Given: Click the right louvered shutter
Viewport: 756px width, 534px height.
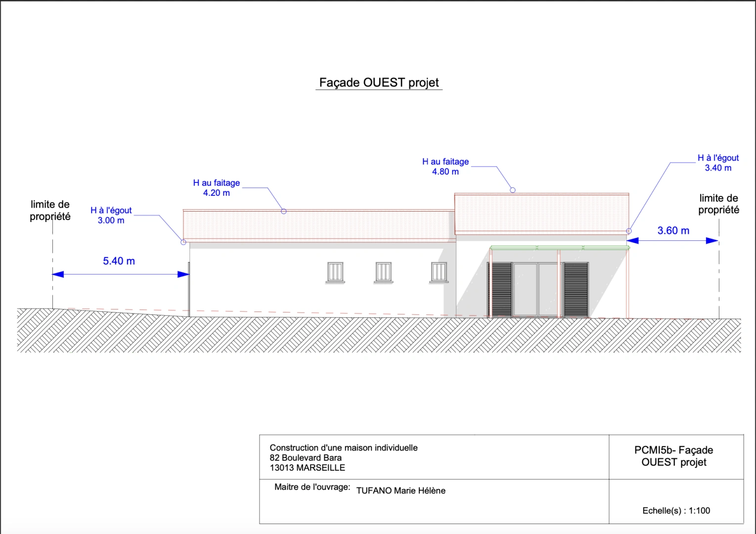Looking at the screenshot, I should pos(576,289).
